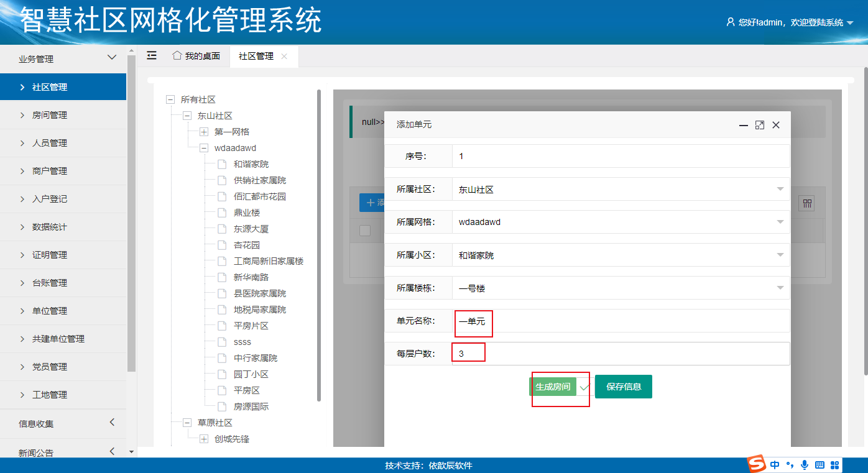Open the IME soft keyboard icon
This screenshot has height=473, width=868.
820,465
